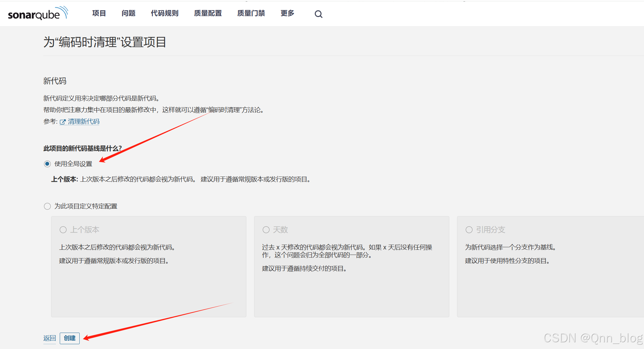Click the 创建 button
This screenshot has width=644, height=349.
coord(70,338)
